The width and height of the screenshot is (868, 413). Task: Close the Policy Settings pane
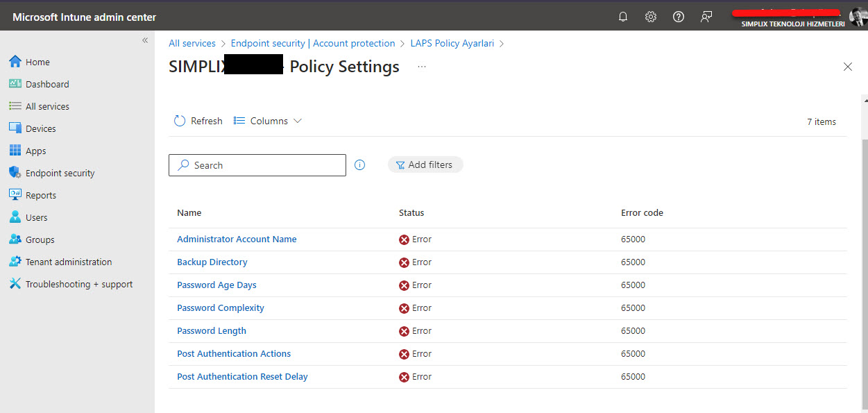847,67
